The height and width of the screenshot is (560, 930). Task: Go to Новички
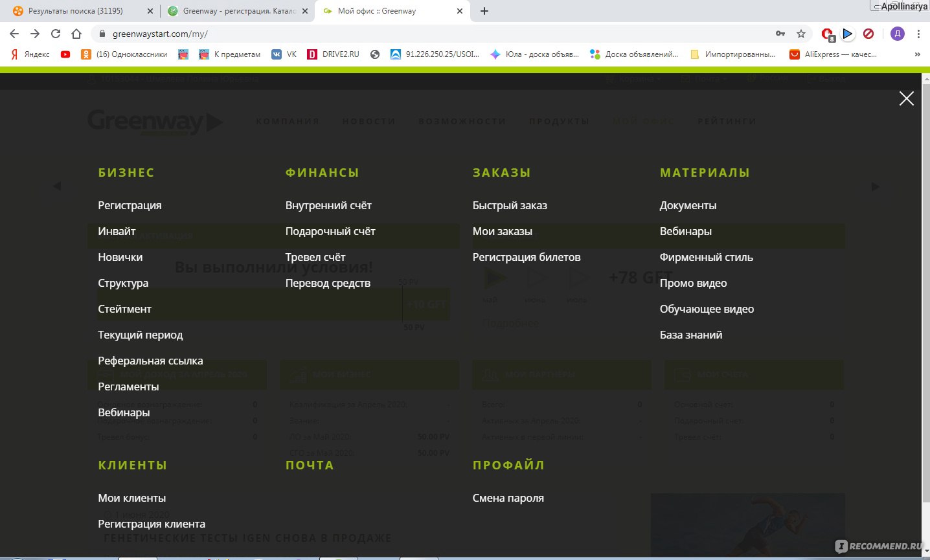(120, 257)
